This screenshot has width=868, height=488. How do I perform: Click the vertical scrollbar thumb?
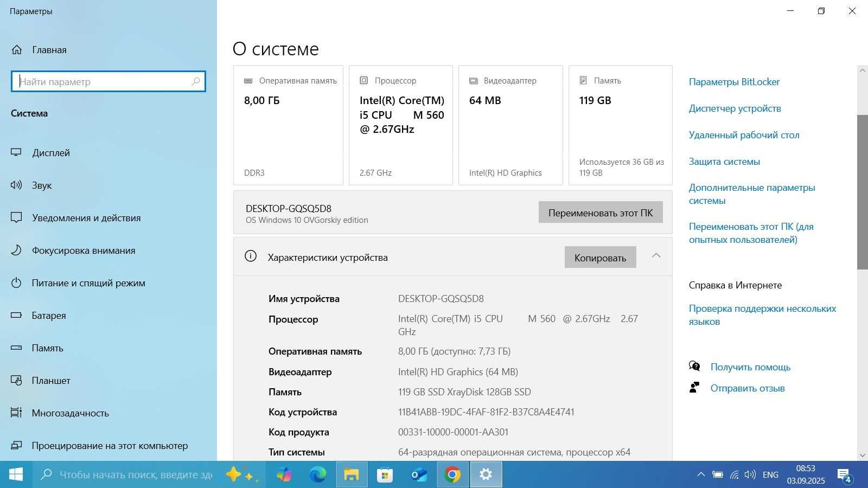click(862, 192)
